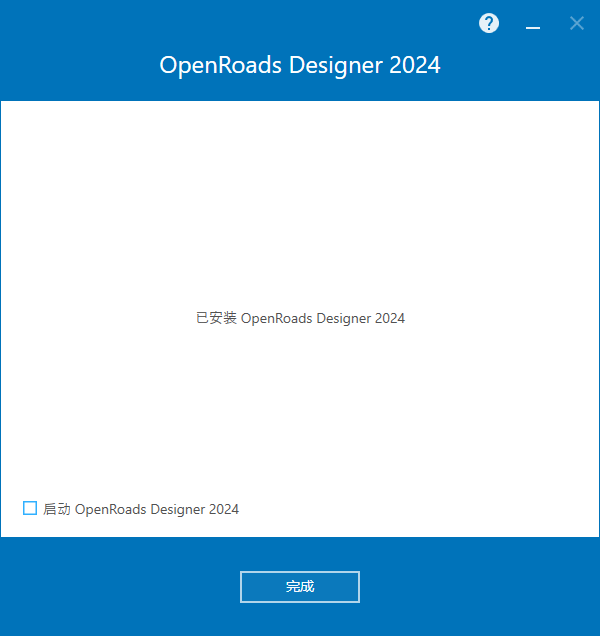Viewport: 600px width, 636px height.
Task: Click the OpenRoads Designer 2024 title heading
Action: (300, 65)
